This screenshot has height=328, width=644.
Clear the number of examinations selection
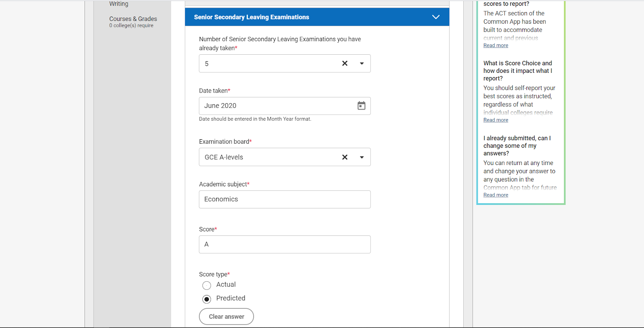coord(345,64)
